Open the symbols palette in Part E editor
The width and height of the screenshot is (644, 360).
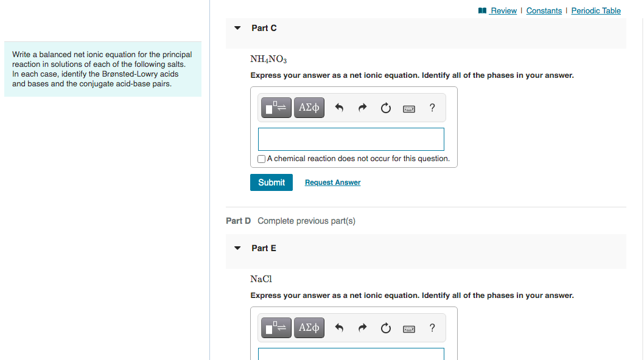[309, 328]
